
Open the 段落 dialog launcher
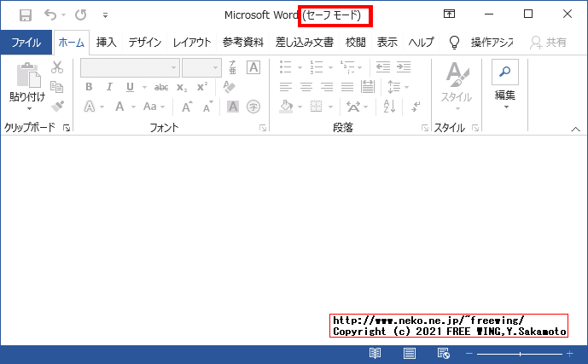point(425,128)
